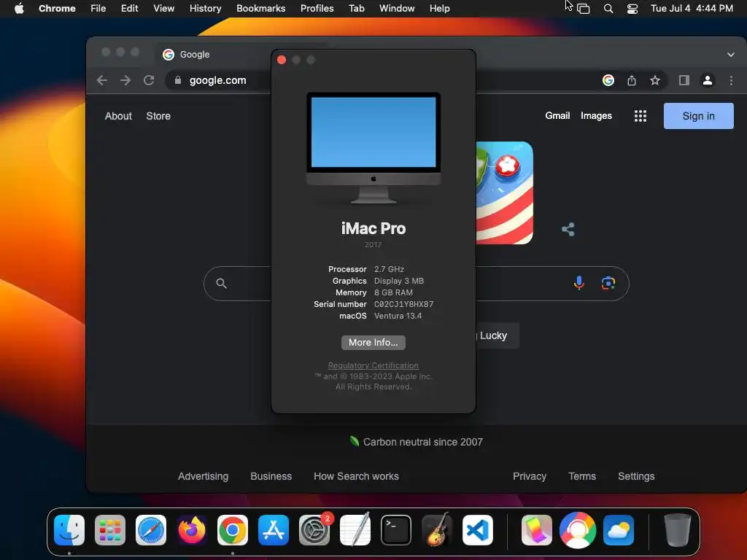Open Control Center in menu bar
747x560 pixels.
[x=632, y=9]
